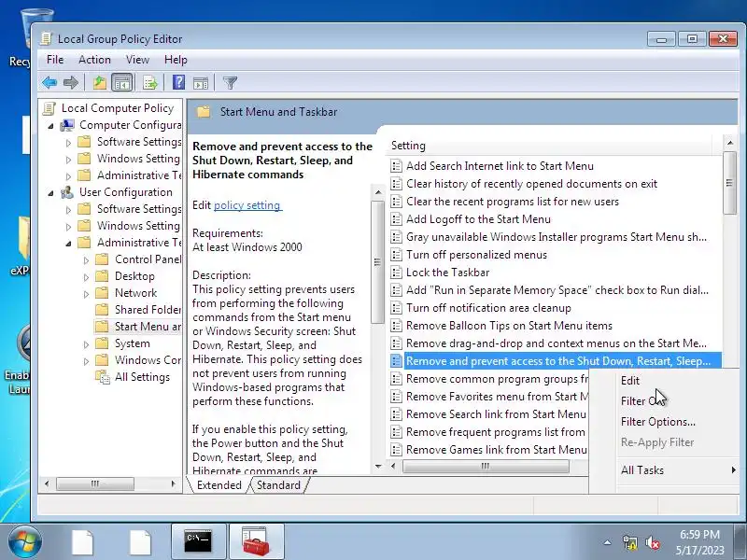This screenshot has height=560, width=747.
Task: Select the Windows Components tree item
Action: pyautogui.click(x=138, y=360)
